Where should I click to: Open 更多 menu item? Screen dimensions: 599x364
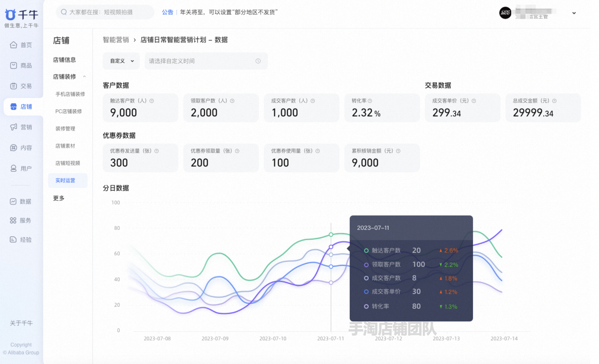click(x=59, y=198)
